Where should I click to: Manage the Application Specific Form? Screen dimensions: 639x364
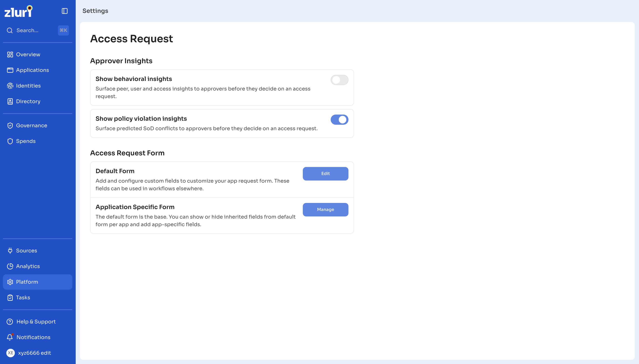[325, 210]
